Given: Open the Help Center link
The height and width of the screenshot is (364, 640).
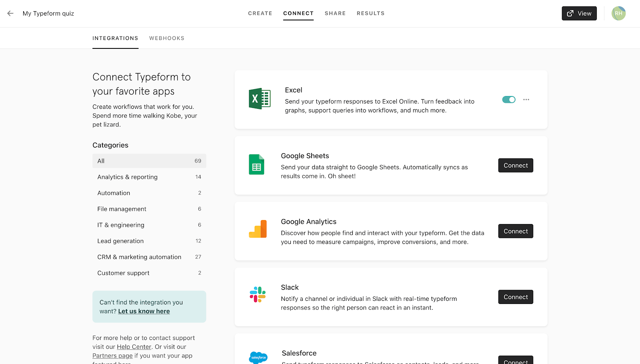Looking at the screenshot, I should tap(134, 347).
